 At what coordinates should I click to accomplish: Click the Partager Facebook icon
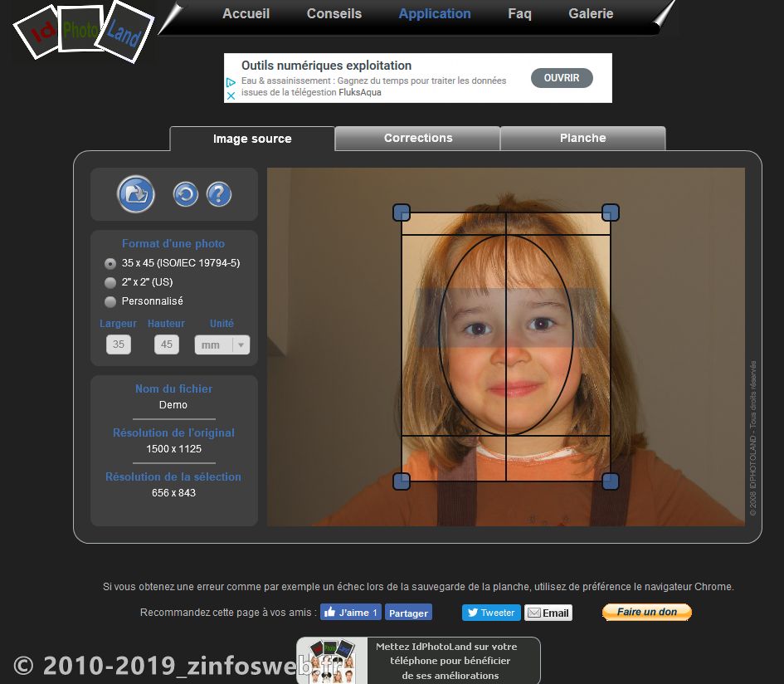408,612
